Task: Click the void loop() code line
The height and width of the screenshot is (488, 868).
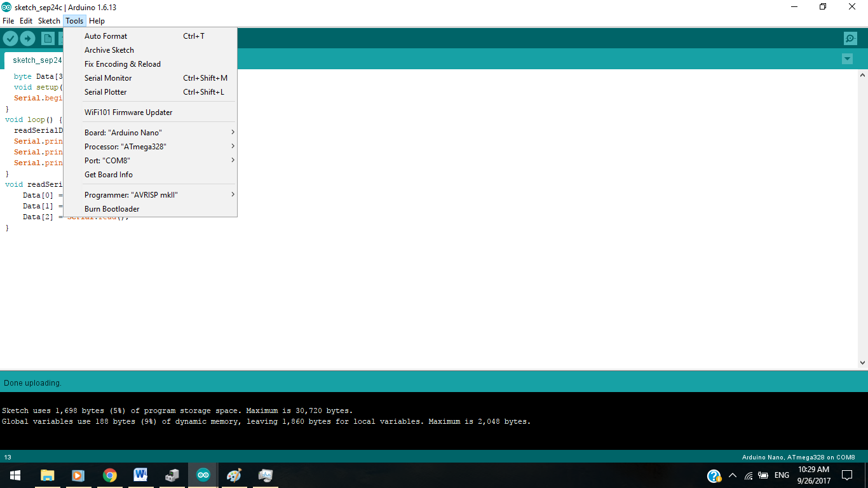Action: [34, 119]
